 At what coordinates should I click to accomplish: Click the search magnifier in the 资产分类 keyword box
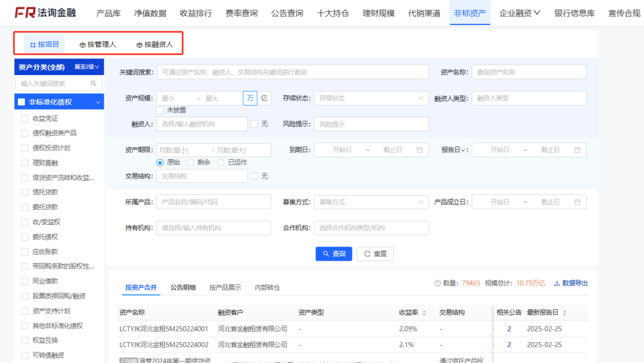pyautogui.click(x=92, y=84)
